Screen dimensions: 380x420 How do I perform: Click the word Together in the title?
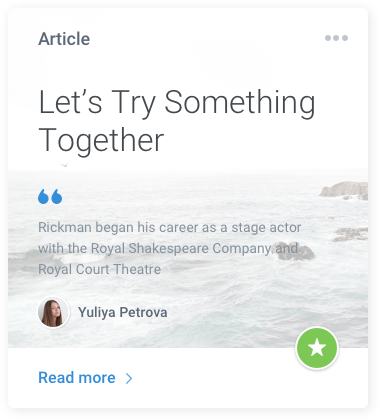click(x=101, y=141)
